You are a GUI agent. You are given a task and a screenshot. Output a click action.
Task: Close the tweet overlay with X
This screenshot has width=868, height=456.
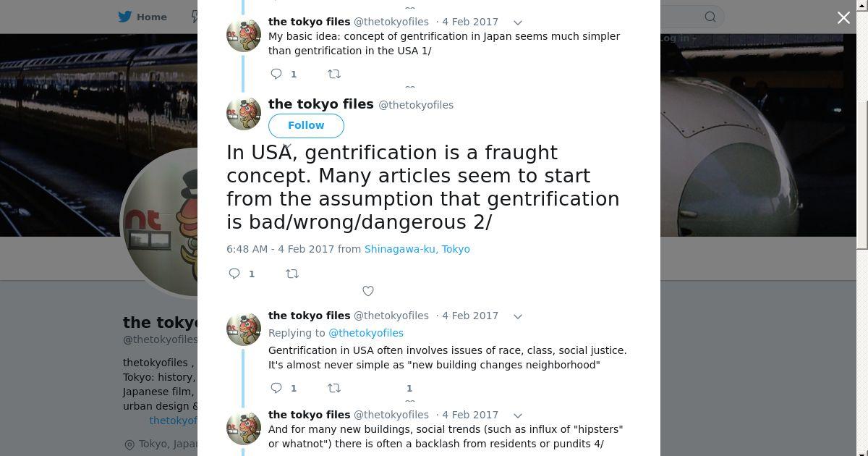[x=843, y=17]
